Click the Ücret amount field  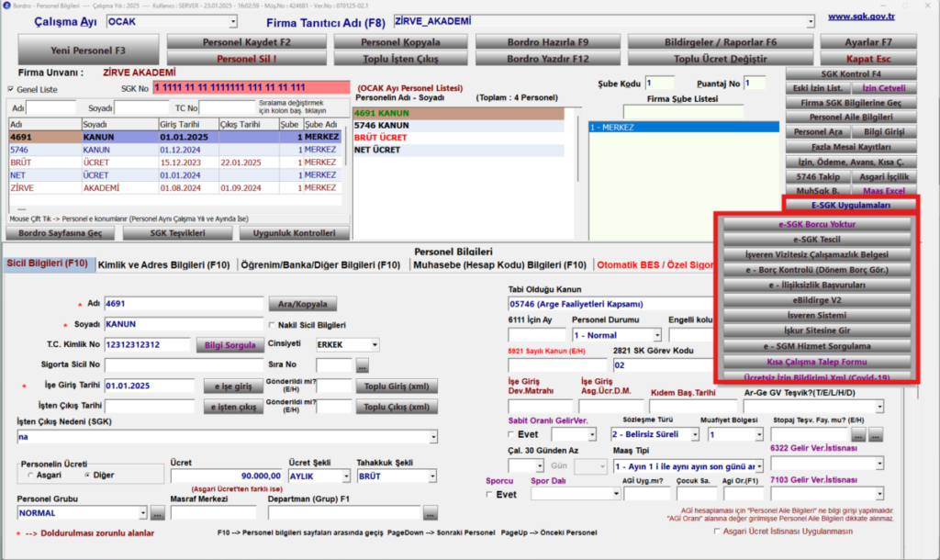pyautogui.click(x=227, y=476)
